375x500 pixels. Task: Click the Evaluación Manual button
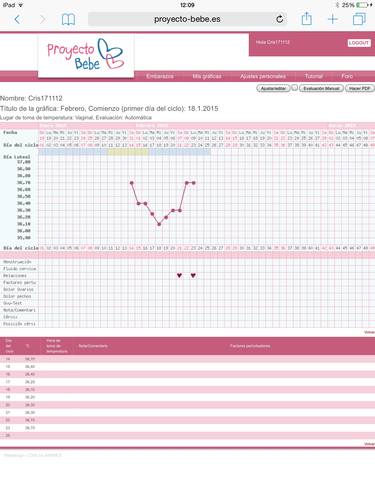click(x=321, y=88)
